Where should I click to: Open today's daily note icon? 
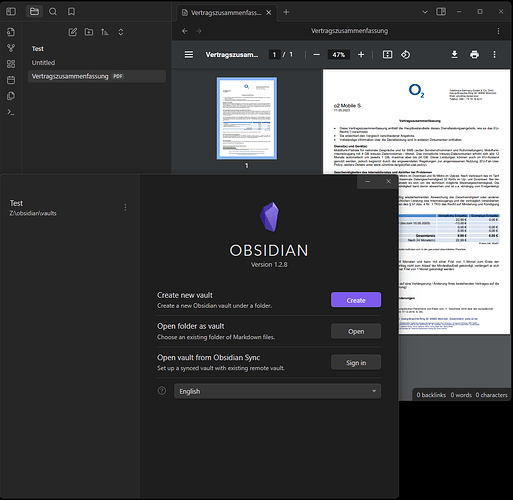(x=11, y=80)
